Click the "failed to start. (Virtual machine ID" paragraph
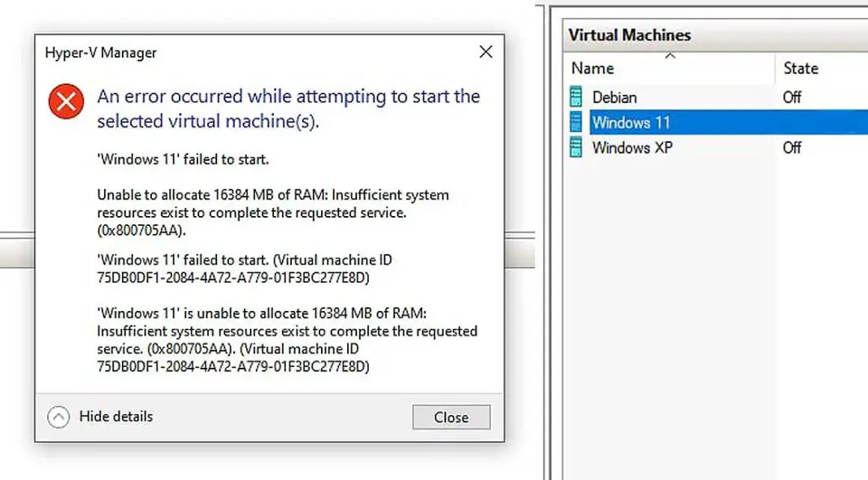868x480 pixels. click(244, 269)
